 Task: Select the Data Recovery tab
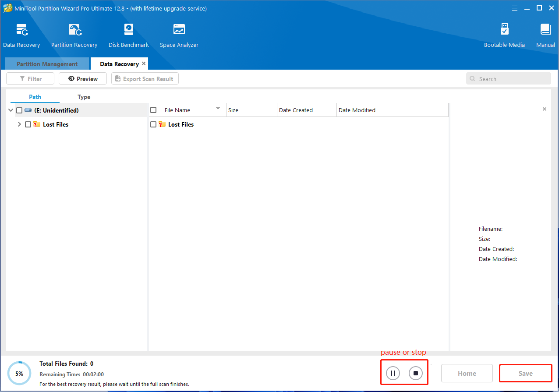click(119, 64)
